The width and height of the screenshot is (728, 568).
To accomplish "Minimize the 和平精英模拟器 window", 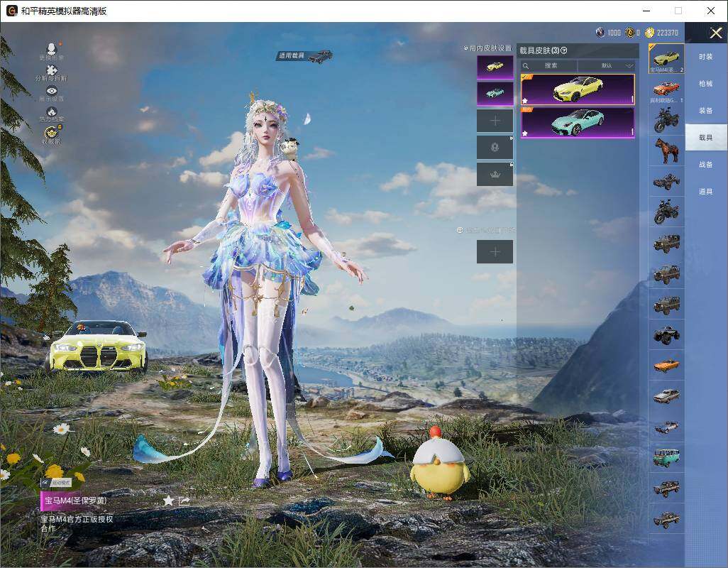I will click(x=646, y=11).
